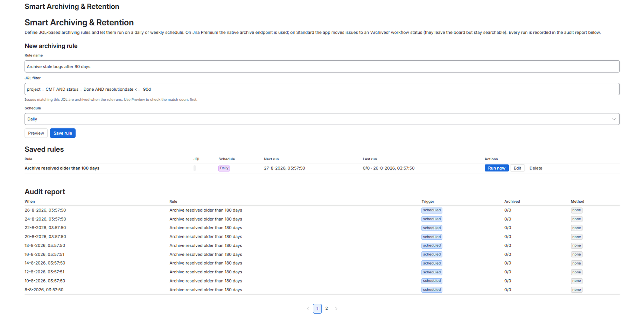Click the Preview button

(36, 133)
